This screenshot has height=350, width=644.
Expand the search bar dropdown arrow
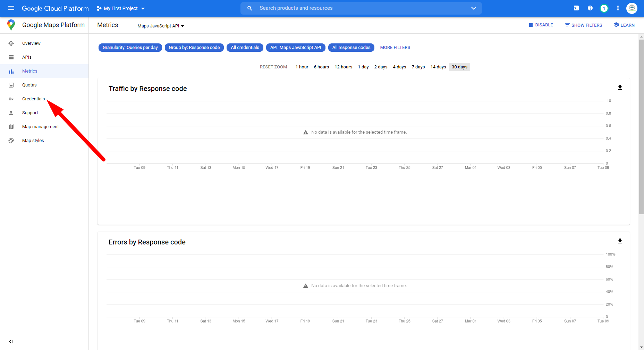[x=474, y=8]
